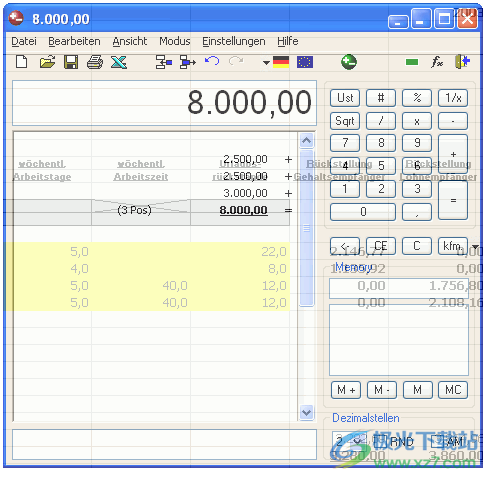
Task: Save the calculation with the floppy disk icon
Action: coord(71,62)
